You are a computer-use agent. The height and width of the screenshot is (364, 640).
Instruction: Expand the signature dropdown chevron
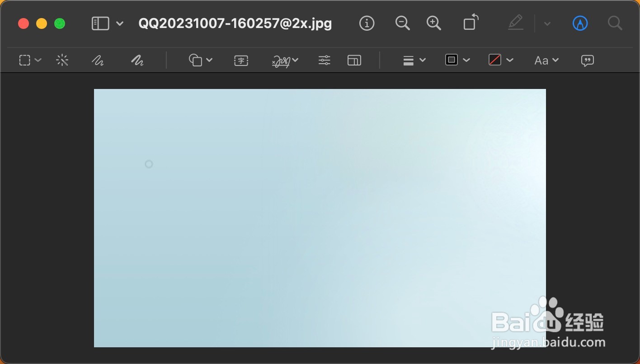[x=295, y=60]
